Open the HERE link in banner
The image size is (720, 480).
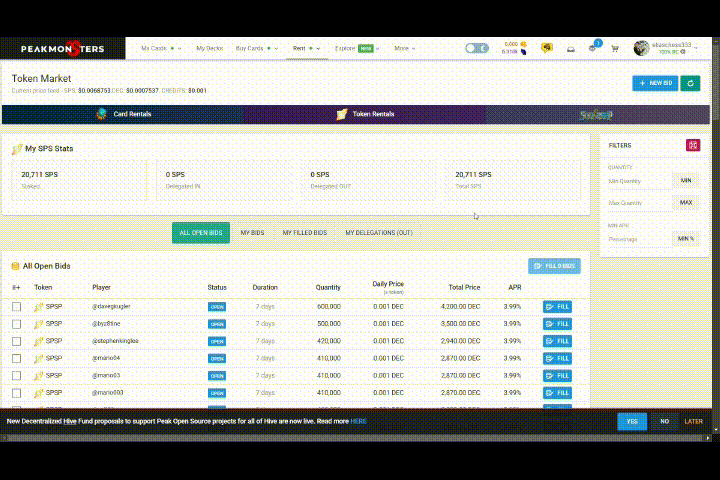(x=358, y=421)
